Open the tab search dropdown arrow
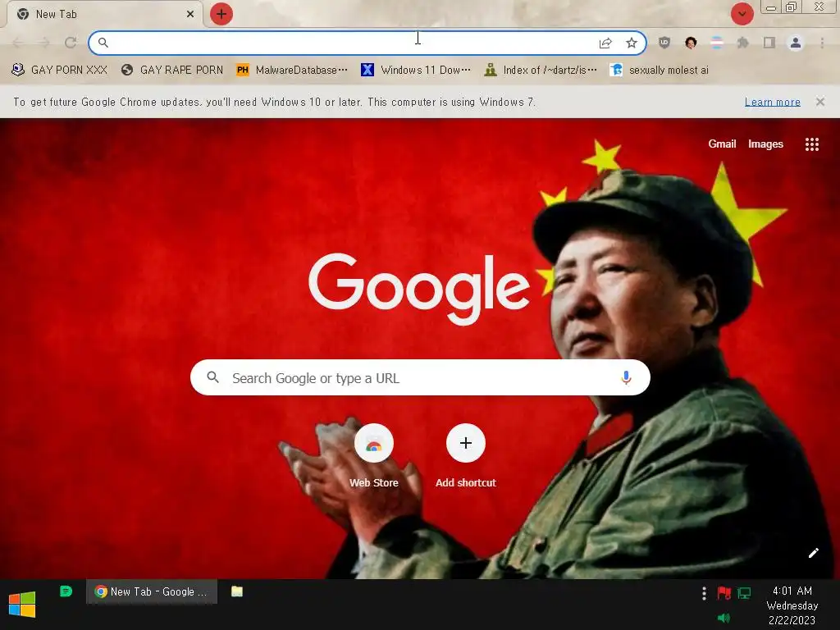 [742, 14]
